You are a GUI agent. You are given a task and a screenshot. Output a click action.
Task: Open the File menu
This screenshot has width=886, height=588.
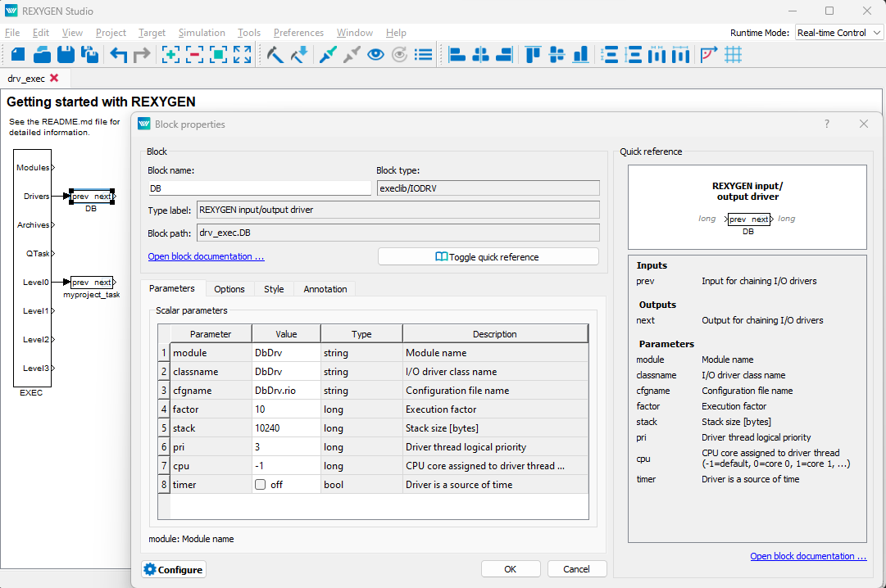(x=11, y=33)
